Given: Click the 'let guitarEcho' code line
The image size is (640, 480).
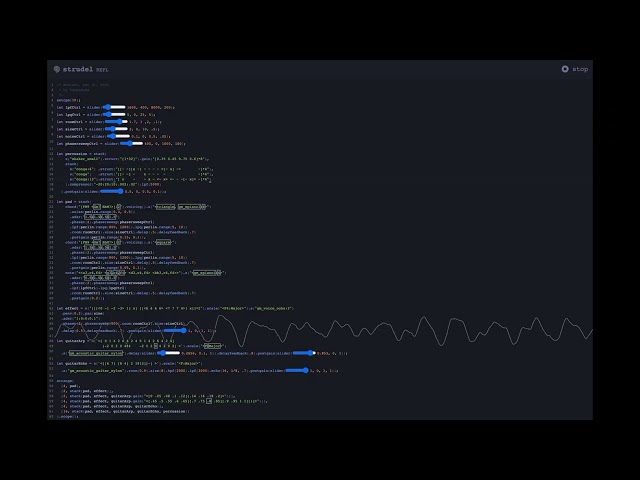Looking at the screenshot, I should 129,363.
